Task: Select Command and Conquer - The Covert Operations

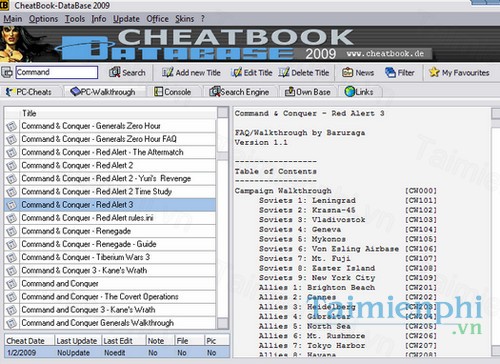Action: (x=110, y=297)
